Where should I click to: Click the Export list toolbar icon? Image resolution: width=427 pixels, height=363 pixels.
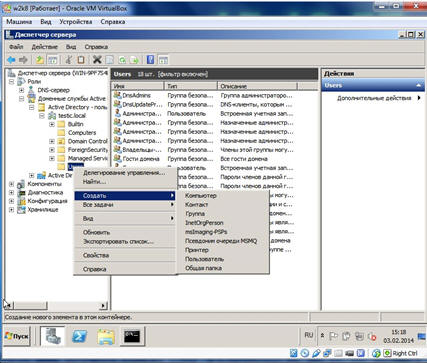[x=134, y=60]
